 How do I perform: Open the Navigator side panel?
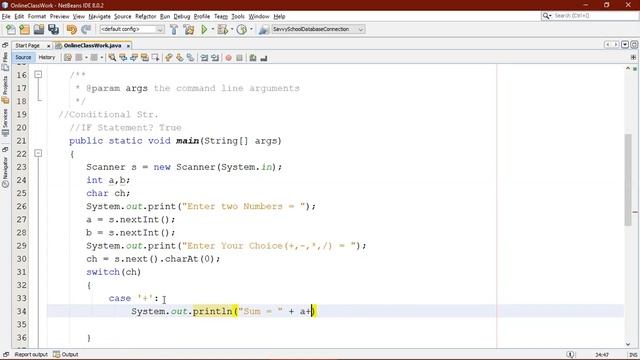5,171
